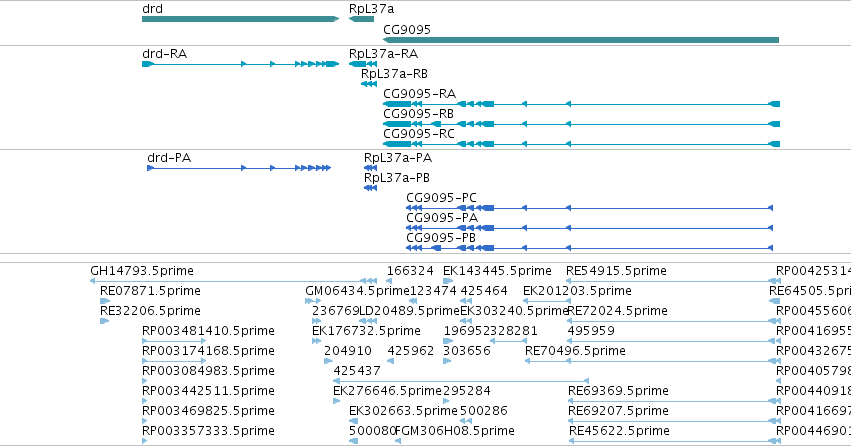Viewport: 851px width, 446px height.
Task: Open EST RE69369.5prime
Action: 618,391
